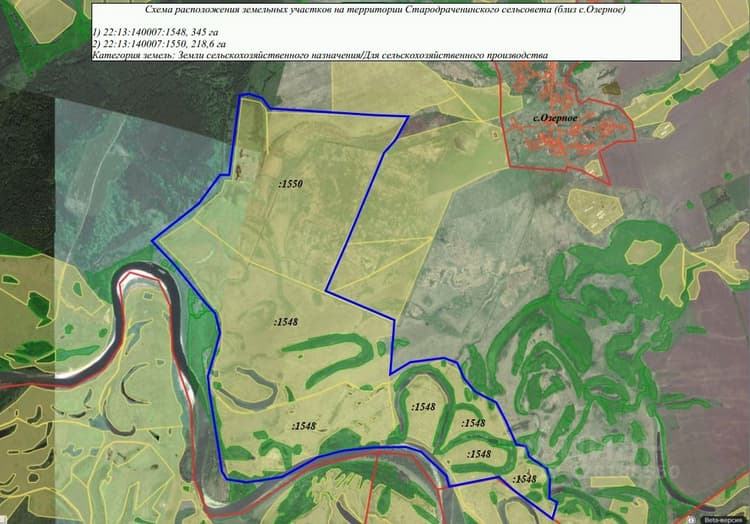Click the westernmost pointed vertex of the blue boundary
The height and width of the screenshot is (524, 750).
[x=152, y=241]
